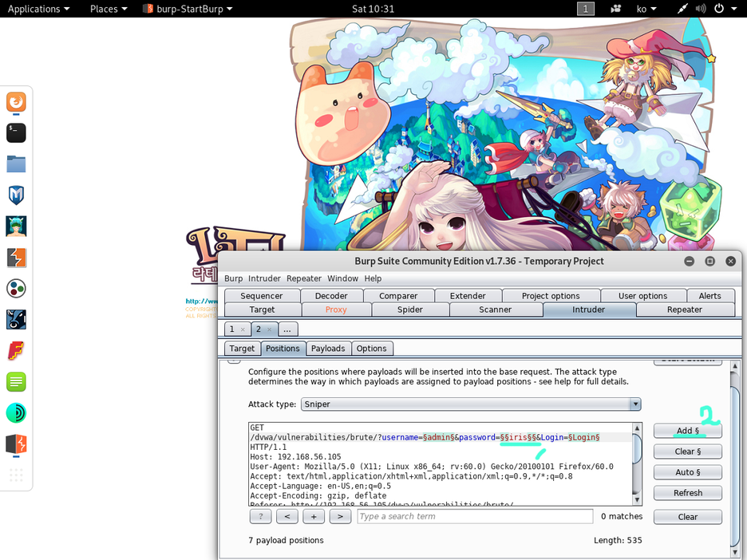Open Armitage girl-face dock icon
This screenshot has height=560, width=747.
point(16,227)
